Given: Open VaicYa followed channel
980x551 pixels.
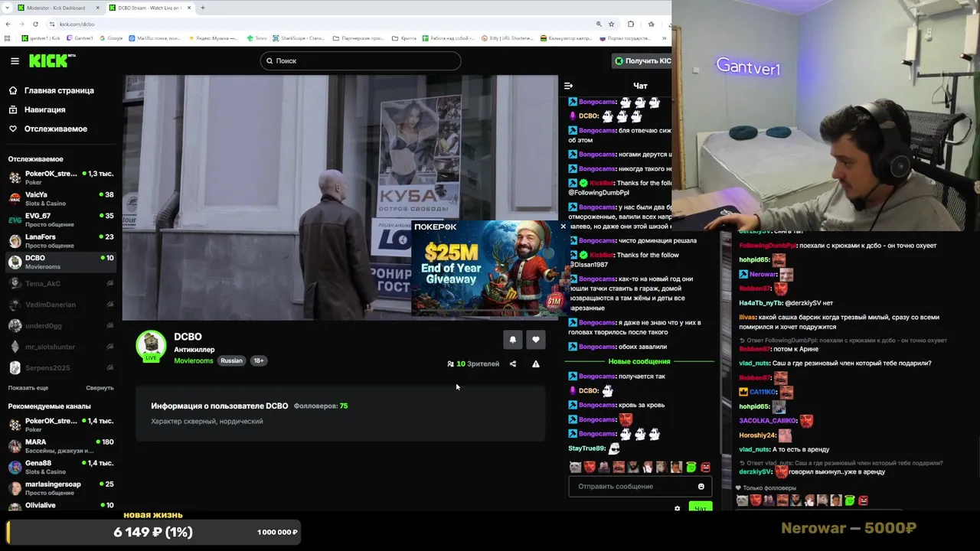Looking at the screenshot, I should coord(60,199).
